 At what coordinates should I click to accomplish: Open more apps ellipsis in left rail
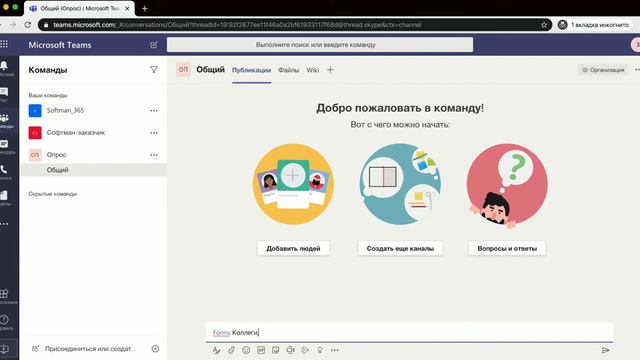pyautogui.click(x=4, y=224)
